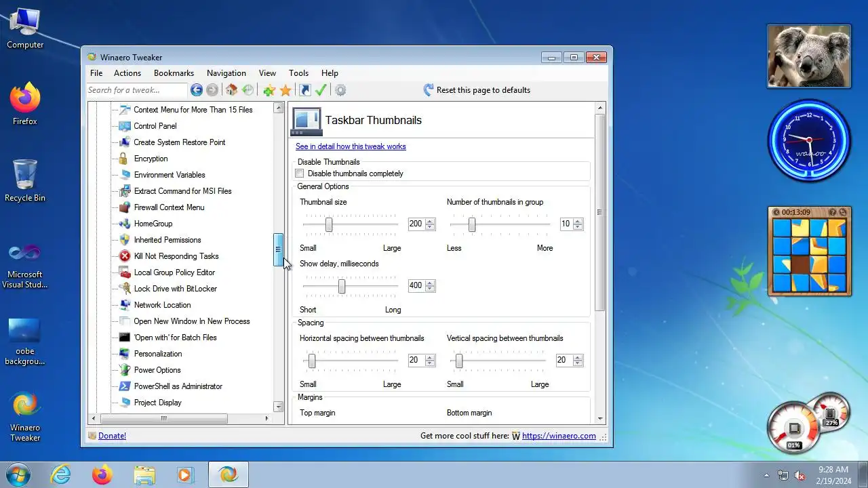Add this page to bookmarks icon
Screen dimensions: 868x488
[269, 90]
